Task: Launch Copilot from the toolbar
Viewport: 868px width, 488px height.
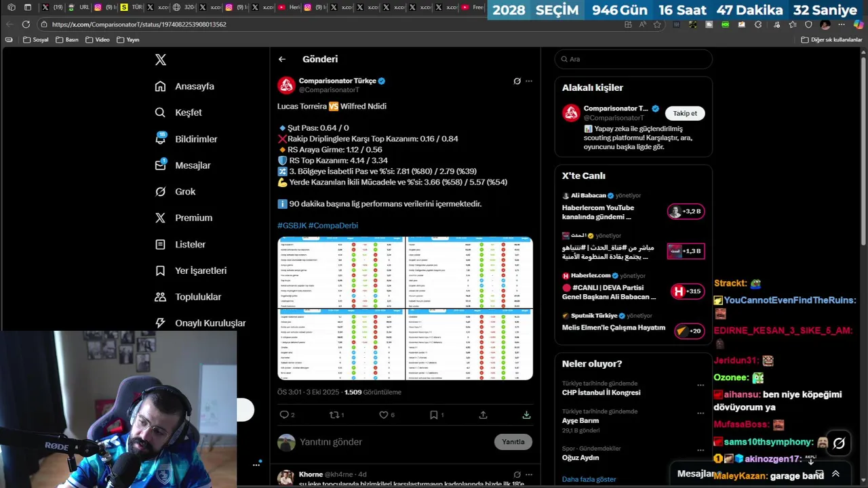Action: coord(858,24)
